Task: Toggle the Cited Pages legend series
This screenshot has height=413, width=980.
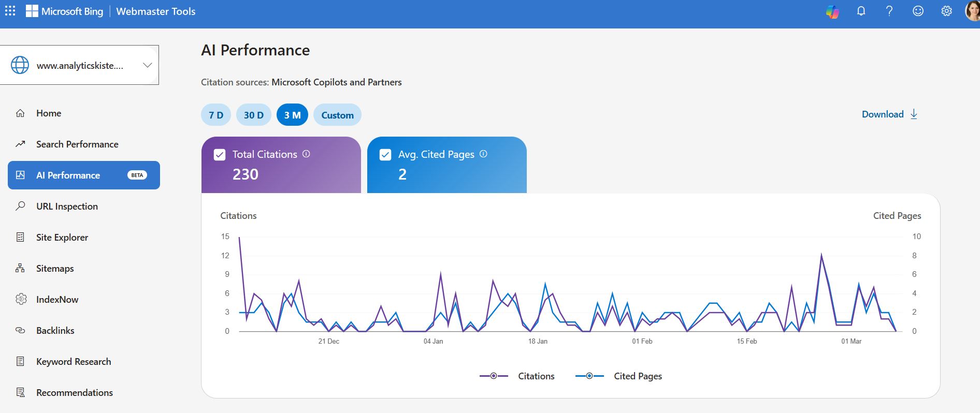Action: [618, 376]
